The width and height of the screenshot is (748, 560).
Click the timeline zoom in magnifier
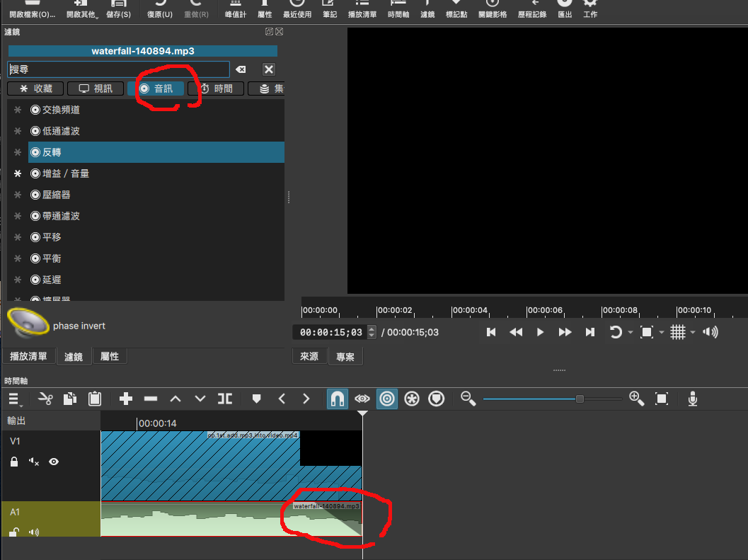tap(636, 399)
